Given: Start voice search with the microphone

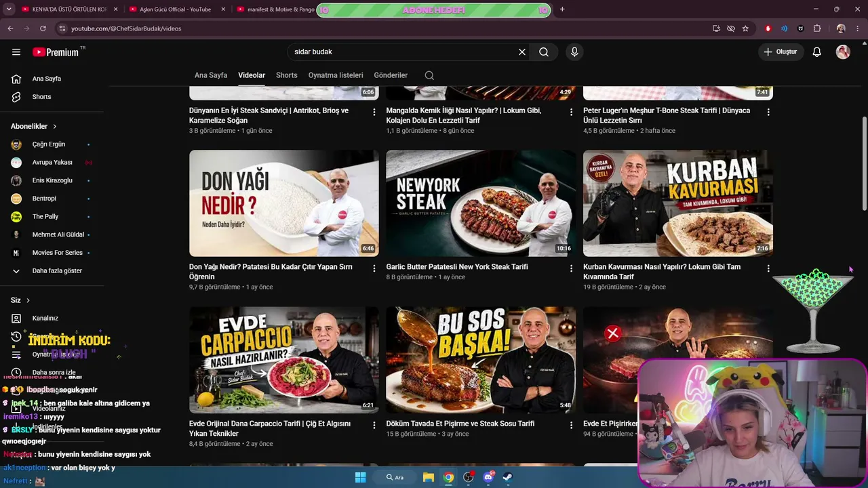Looking at the screenshot, I should click(x=574, y=52).
